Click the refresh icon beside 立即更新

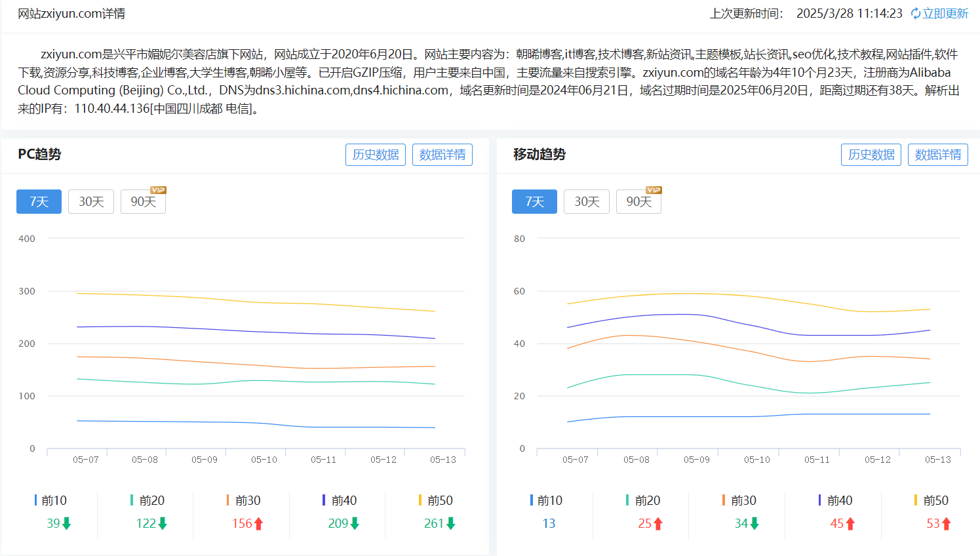click(916, 14)
